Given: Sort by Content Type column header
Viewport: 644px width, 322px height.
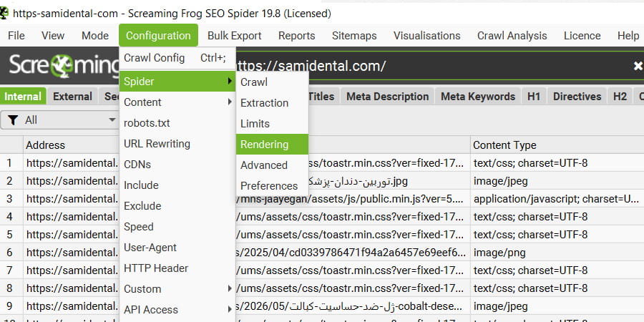Looking at the screenshot, I should click(x=557, y=145).
